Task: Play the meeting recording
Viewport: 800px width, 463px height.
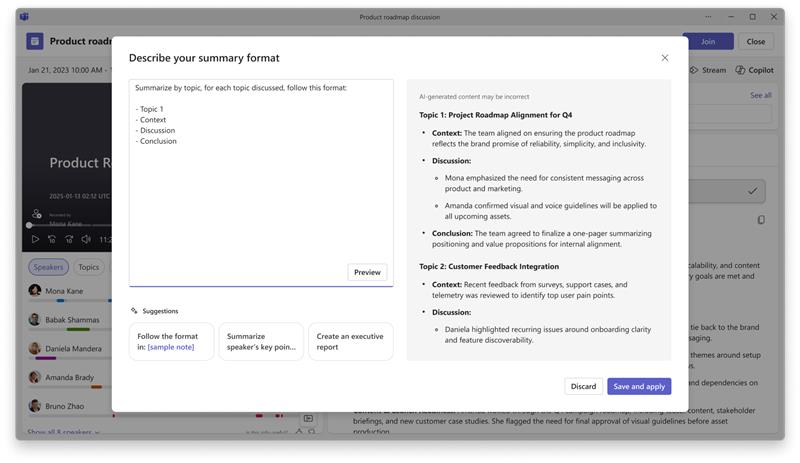Action: (x=35, y=239)
